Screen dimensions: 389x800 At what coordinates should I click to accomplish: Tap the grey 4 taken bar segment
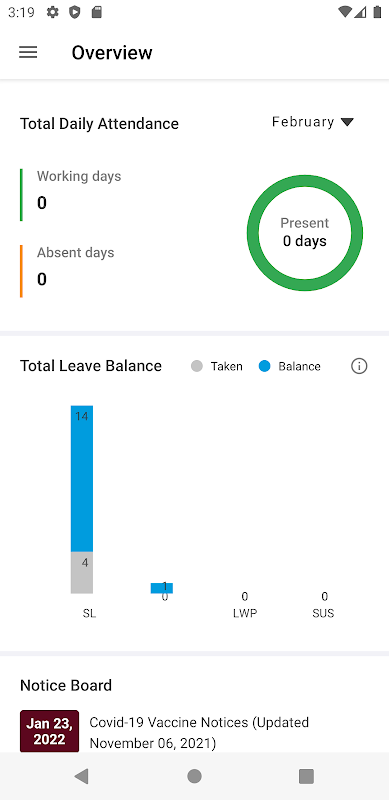point(82,572)
